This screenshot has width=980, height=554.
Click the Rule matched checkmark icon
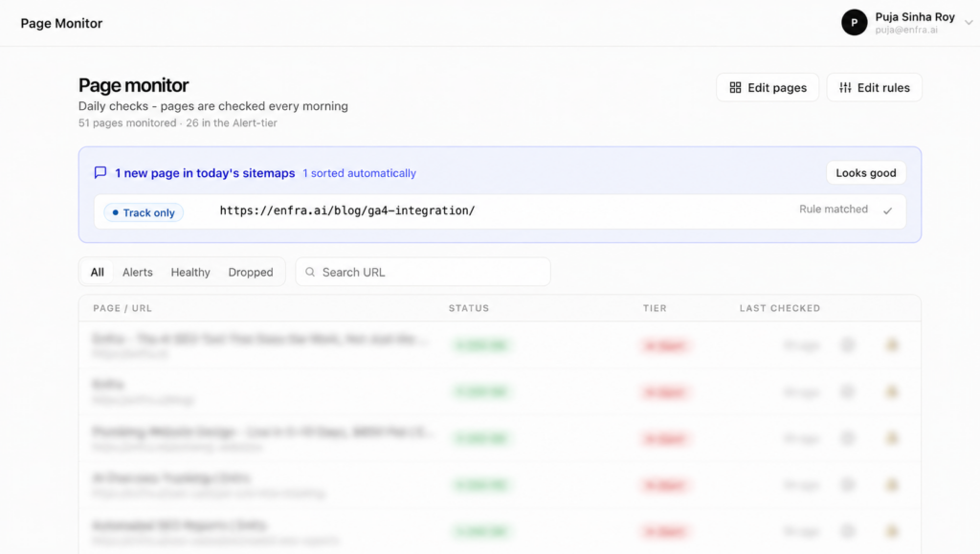[887, 211]
